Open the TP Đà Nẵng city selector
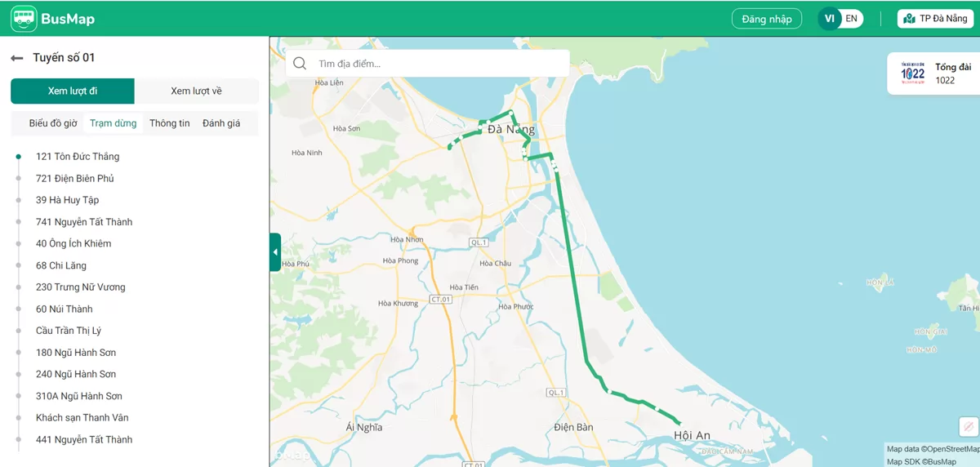The height and width of the screenshot is (467, 980). pos(935,19)
